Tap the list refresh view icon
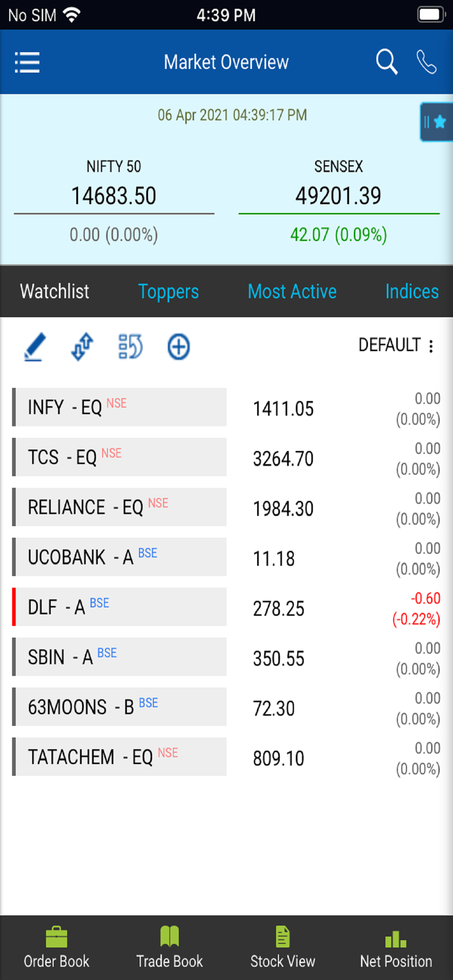Image resolution: width=453 pixels, height=980 pixels. point(130,347)
